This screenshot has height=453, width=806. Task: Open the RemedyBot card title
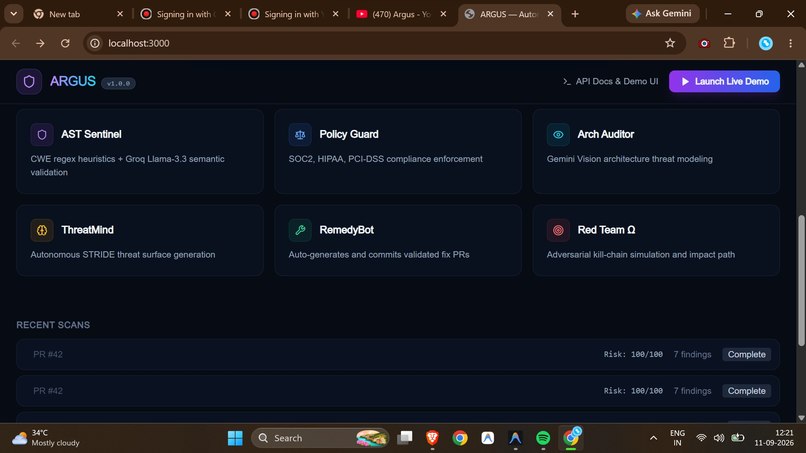click(346, 230)
